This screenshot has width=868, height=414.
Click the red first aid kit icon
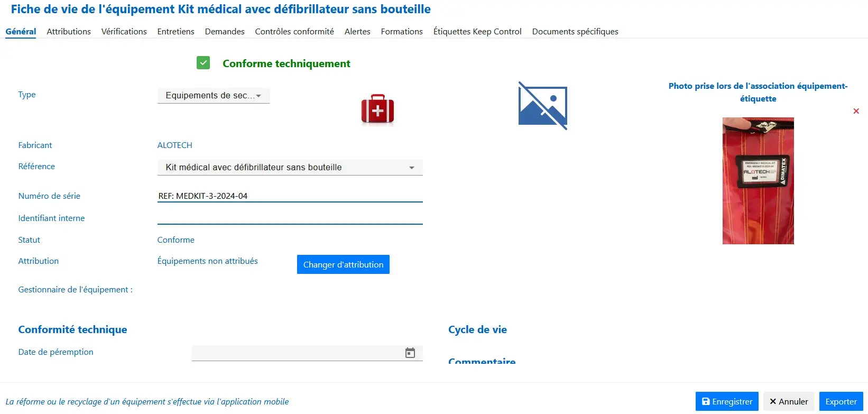(x=377, y=109)
